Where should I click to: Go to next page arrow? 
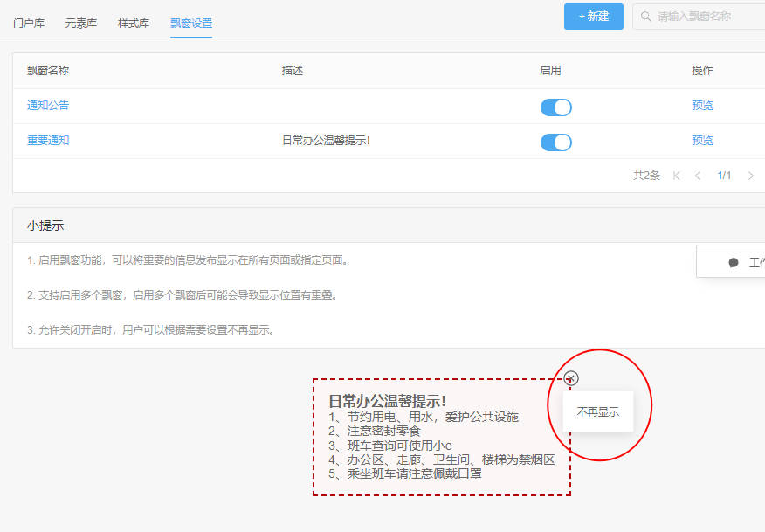[751, 176]
